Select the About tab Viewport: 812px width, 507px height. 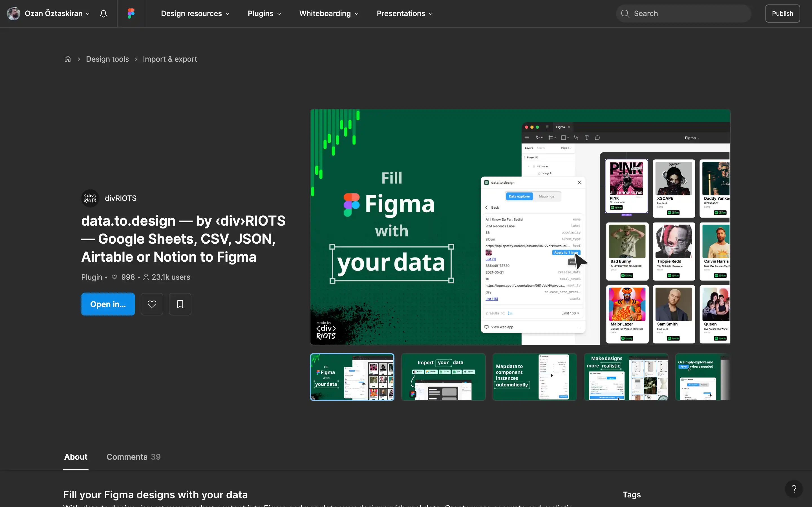tap(76, 457)
